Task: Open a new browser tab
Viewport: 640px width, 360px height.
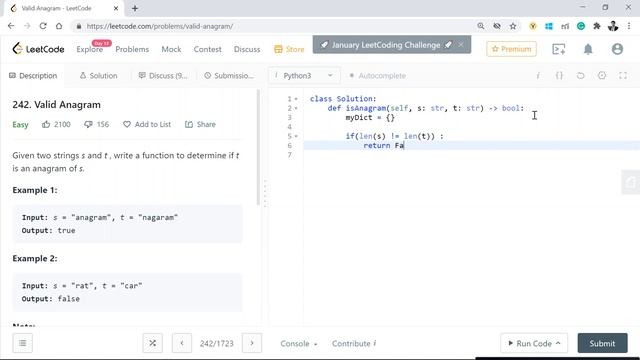Action: click(135, 8)
